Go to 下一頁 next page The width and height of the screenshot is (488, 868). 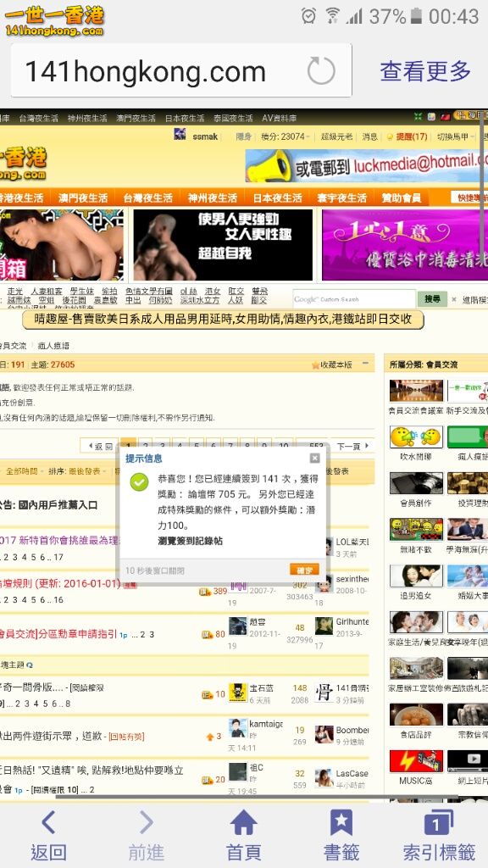[x=352, y=446]
